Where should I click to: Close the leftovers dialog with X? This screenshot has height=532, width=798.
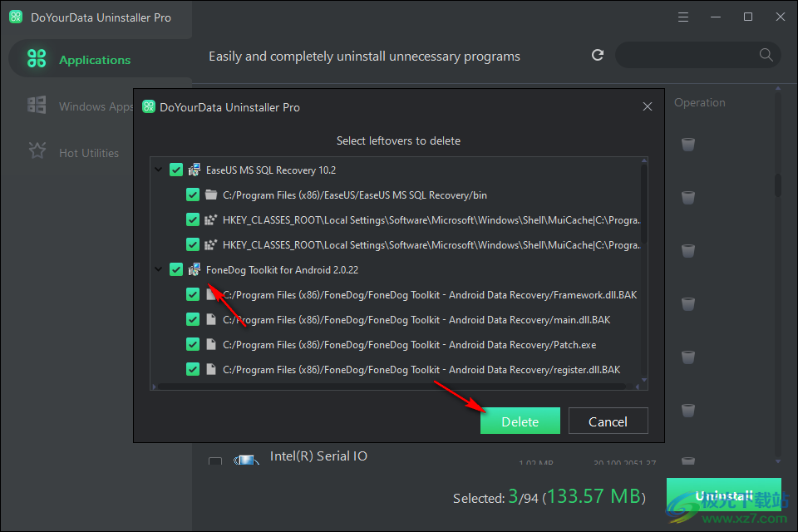point(648,106)
